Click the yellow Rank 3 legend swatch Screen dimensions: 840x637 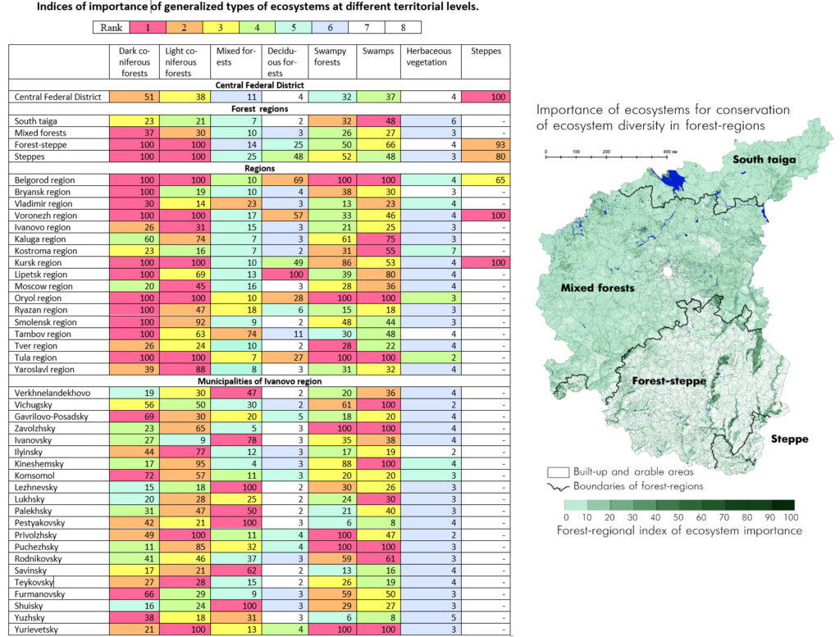point(221,27)
